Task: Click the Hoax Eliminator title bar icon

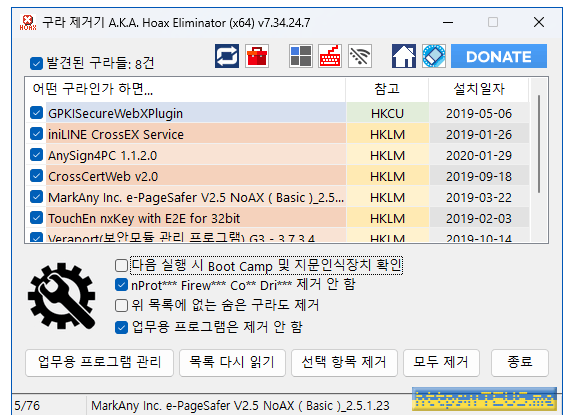Action: [x=28, y=22]
